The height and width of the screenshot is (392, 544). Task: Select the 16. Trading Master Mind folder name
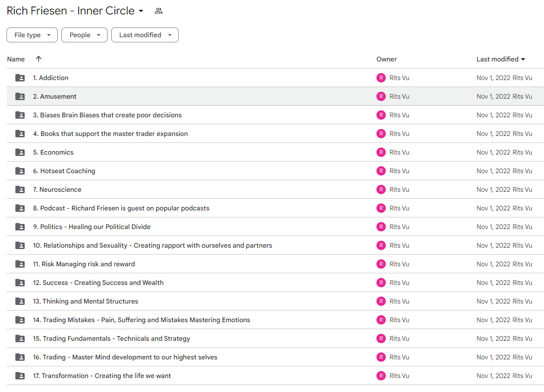[125, 357]
